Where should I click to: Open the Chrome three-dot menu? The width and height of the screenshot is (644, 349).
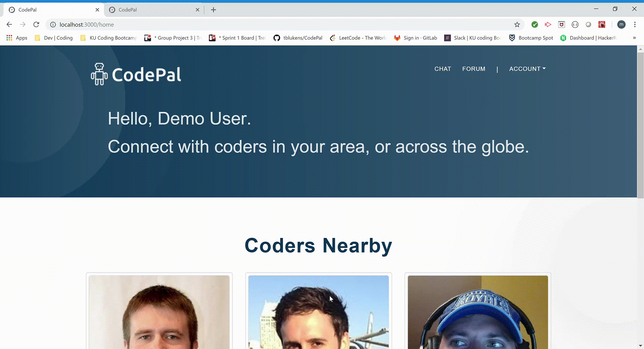click(x=635, y=24)
